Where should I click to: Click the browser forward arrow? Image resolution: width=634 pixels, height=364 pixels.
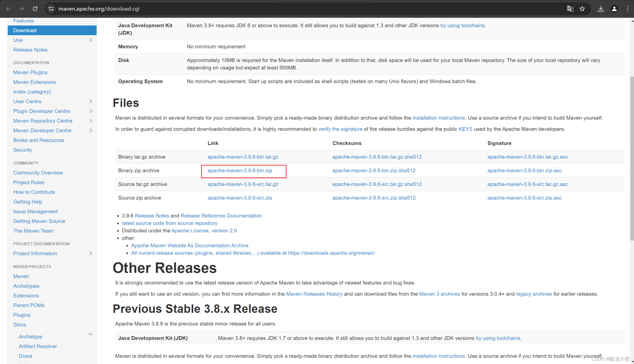[x=21, y=9]
